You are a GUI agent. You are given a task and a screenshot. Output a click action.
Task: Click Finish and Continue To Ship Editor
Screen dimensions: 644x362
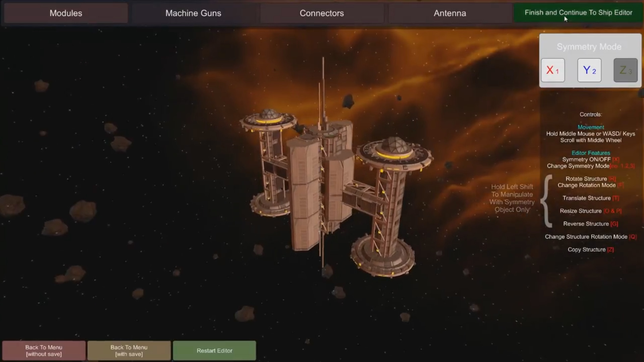pyautogui.click(x=578, y=13)
